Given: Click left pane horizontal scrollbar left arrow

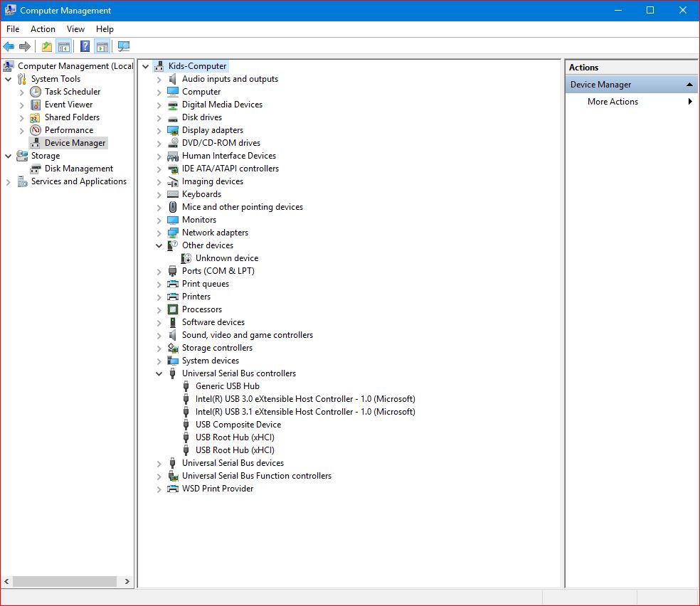Looking at the screenshot, I should (x=6, y=581).
